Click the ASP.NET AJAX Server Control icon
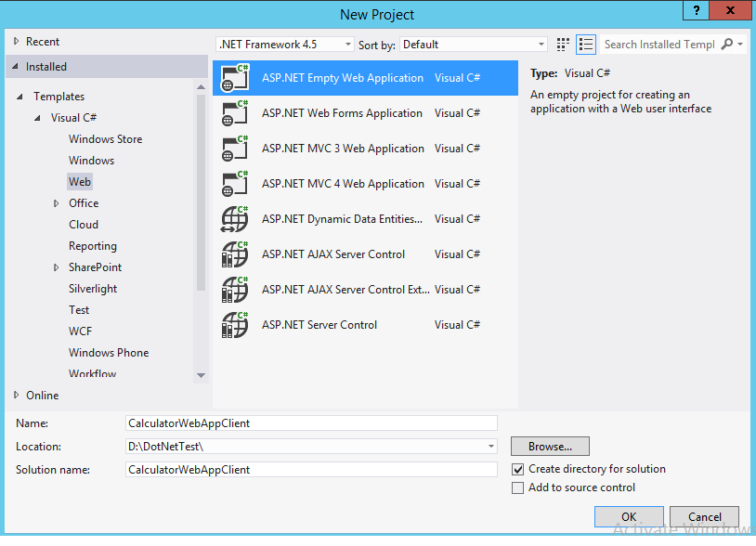 click(235, 254)
